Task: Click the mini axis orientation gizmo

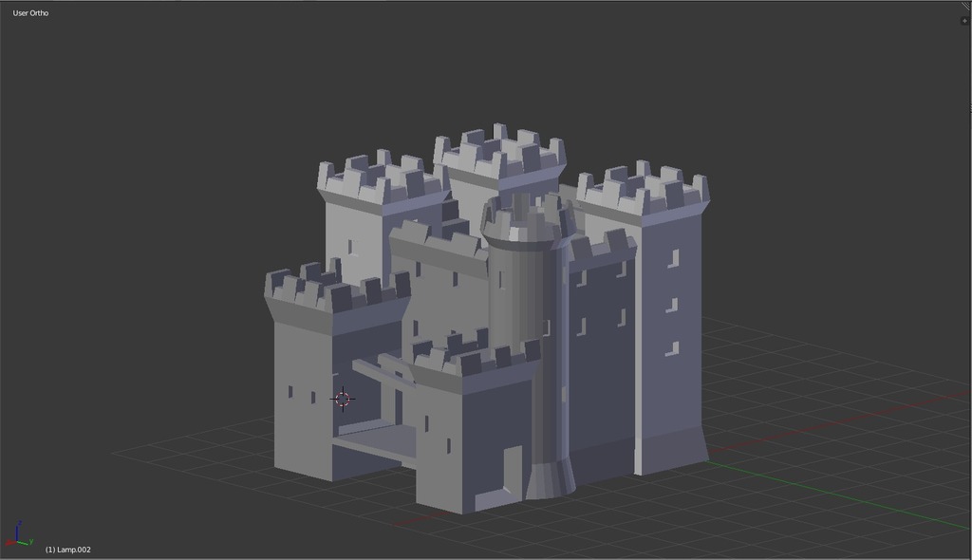Action: click(17, 539)
